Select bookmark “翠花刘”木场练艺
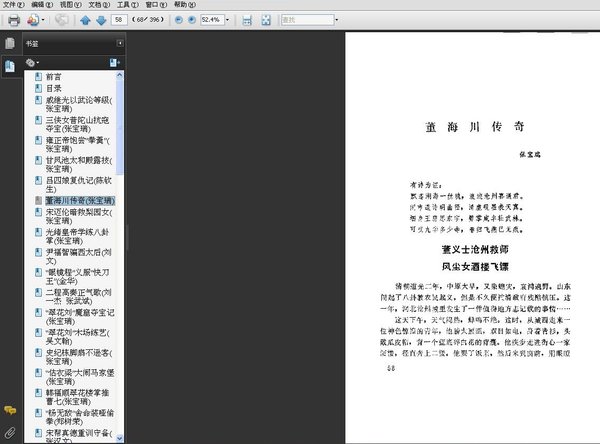 78,337
